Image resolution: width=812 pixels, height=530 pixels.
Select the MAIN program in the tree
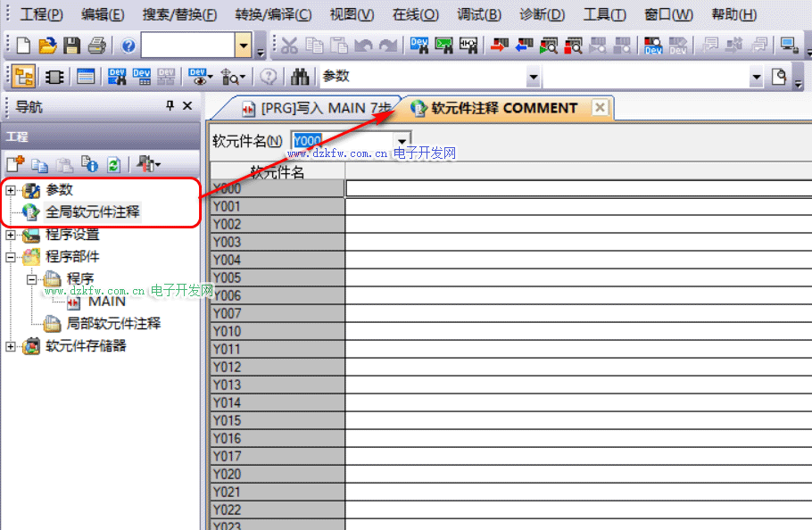tap(106, 302)
